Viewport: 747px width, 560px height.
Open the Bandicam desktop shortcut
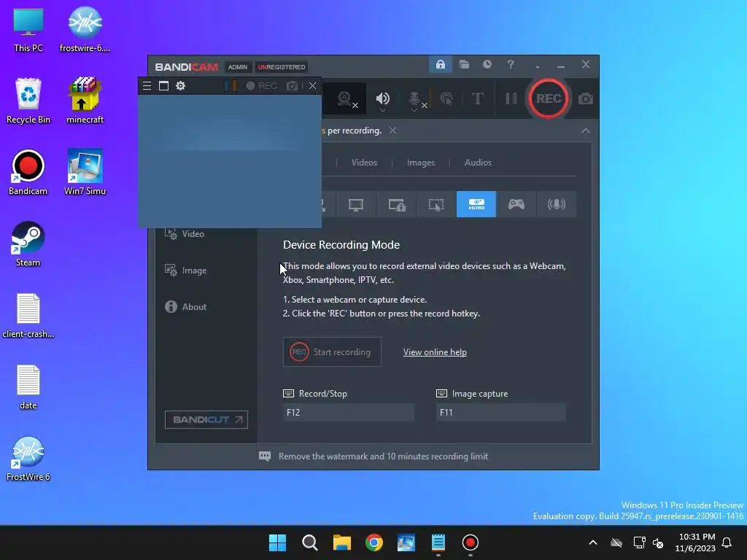pos(28,172)
